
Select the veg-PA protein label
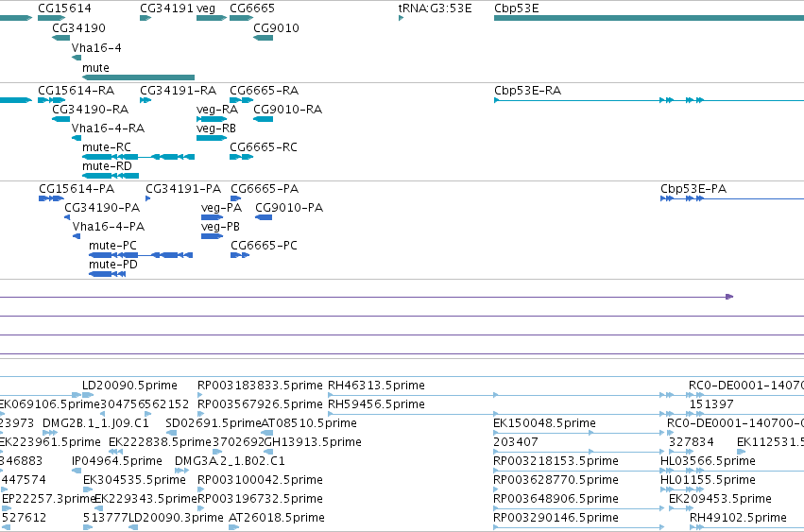tap(221, 208)
